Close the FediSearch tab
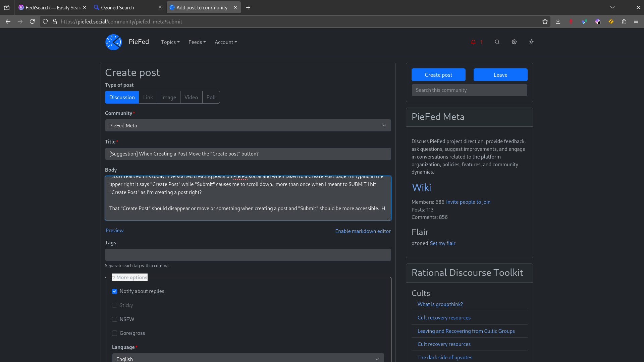The image size is (644, 362). pyautogui.click(x=85, y=7)
